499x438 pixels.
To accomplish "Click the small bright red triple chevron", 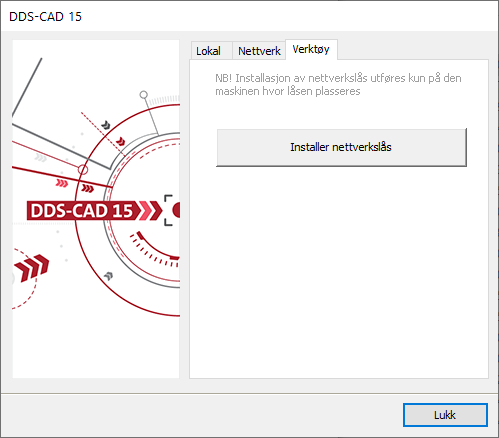I will pyautogui.click(x=62, y=183).
